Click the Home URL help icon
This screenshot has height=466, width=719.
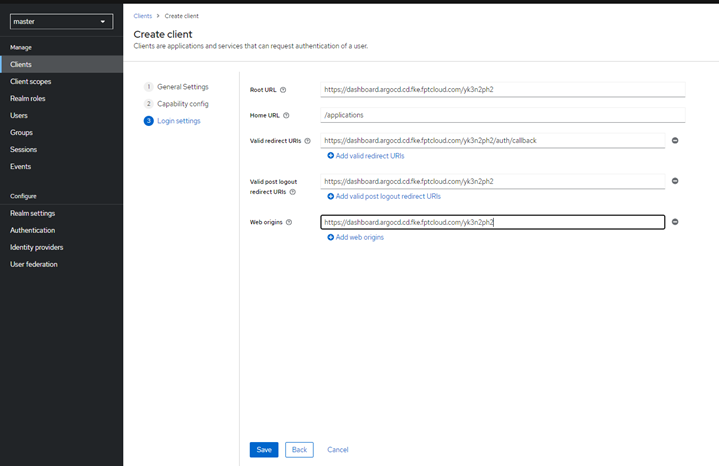click(286, 115)
